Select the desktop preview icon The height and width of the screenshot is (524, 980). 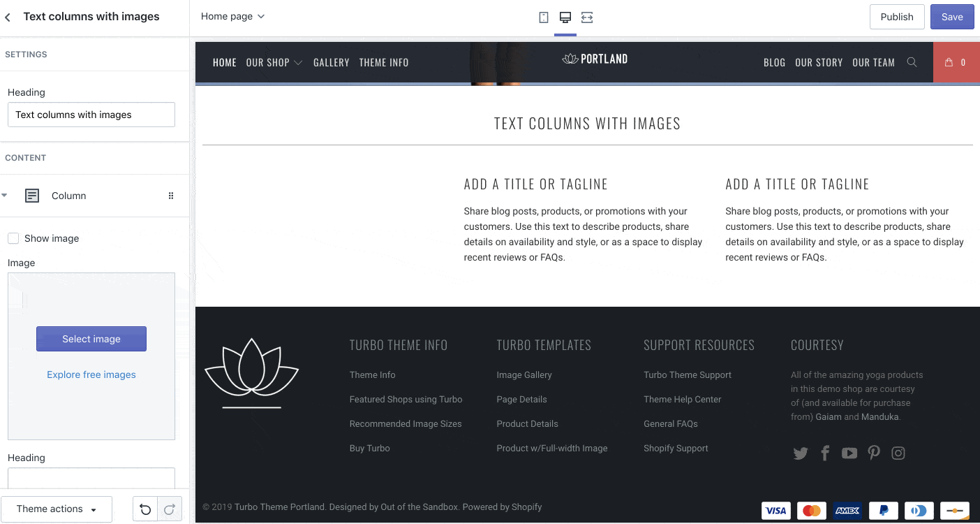(565, 17)
